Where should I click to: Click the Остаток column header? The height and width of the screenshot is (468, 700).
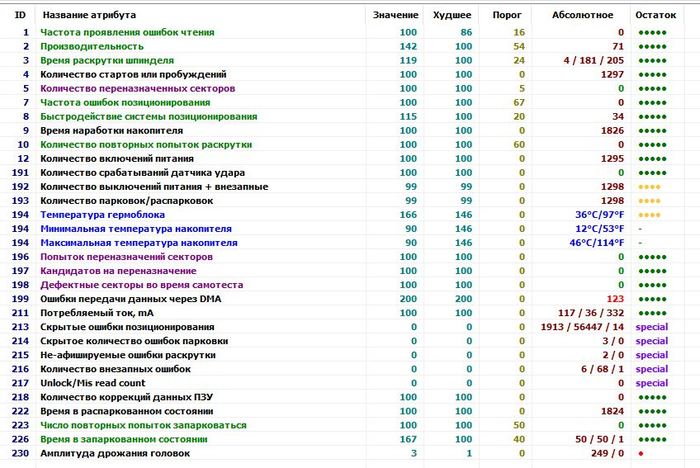pyautogui.click(x=655, y=16)
